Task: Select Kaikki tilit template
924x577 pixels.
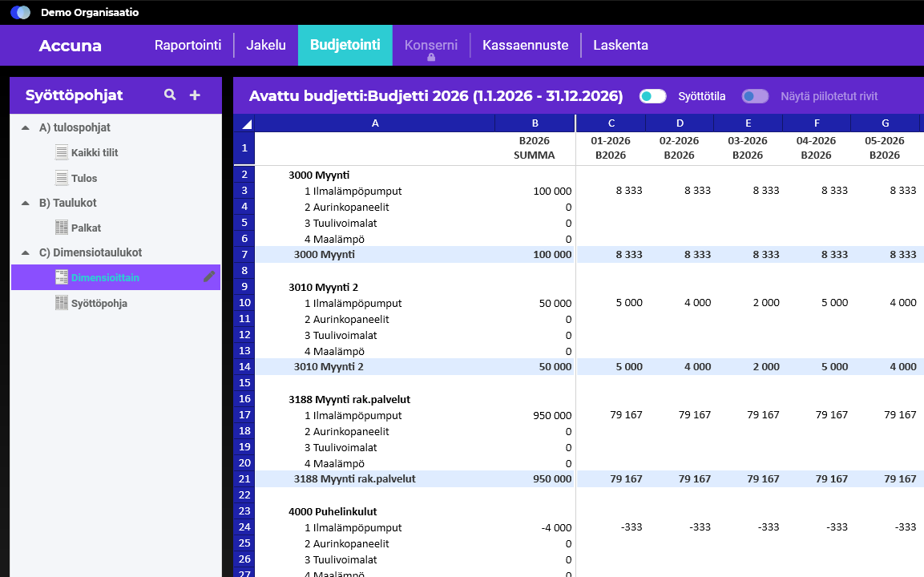Action: [95, 152]
